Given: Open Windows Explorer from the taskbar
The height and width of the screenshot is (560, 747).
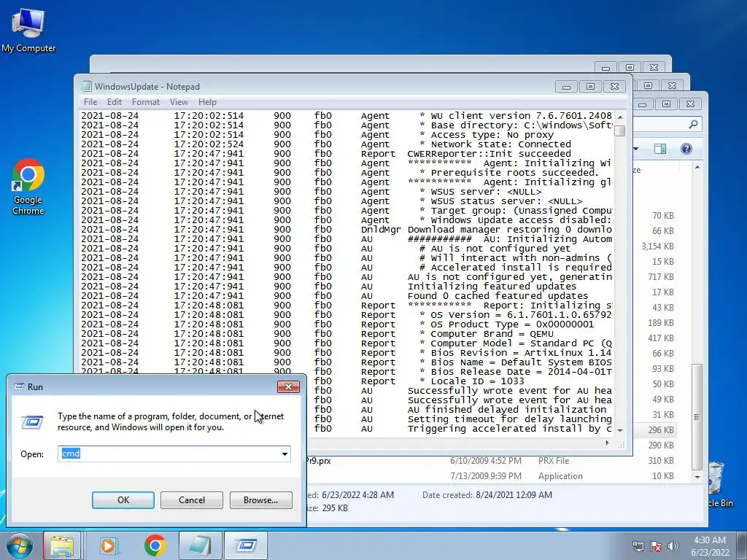Looking at the screenshot, I should [x=62, y=545].
